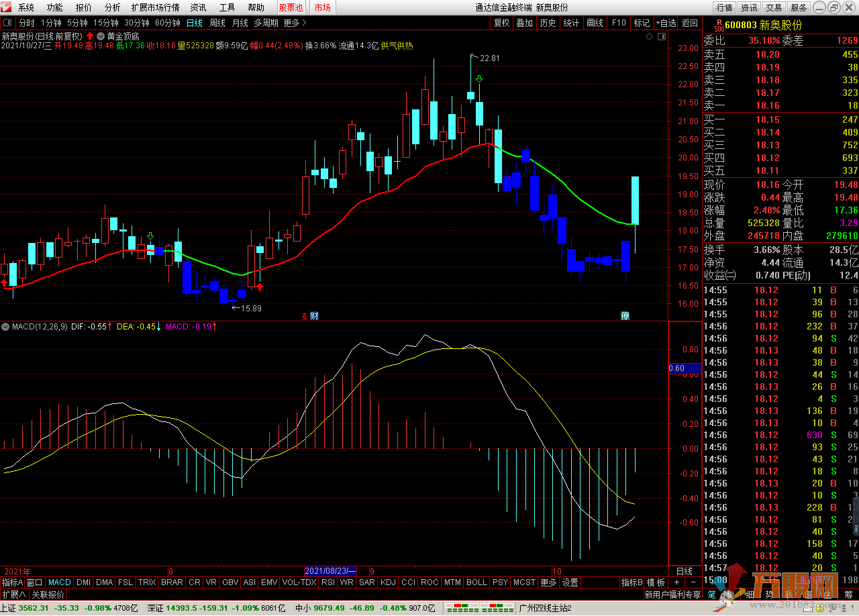Open the MACD indicator dropdown arrow

pyautogui.click(x=6, y=327)
